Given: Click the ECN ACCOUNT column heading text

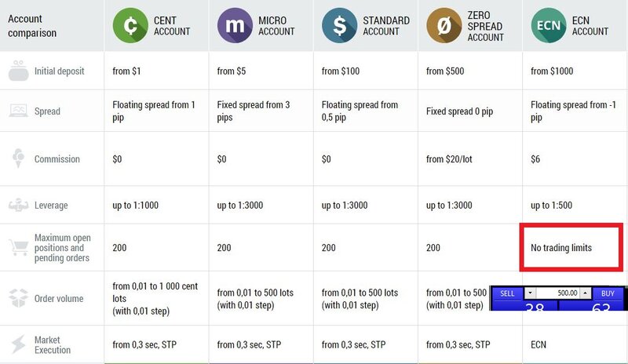Looking at the screenshot, I should point(590,26).
